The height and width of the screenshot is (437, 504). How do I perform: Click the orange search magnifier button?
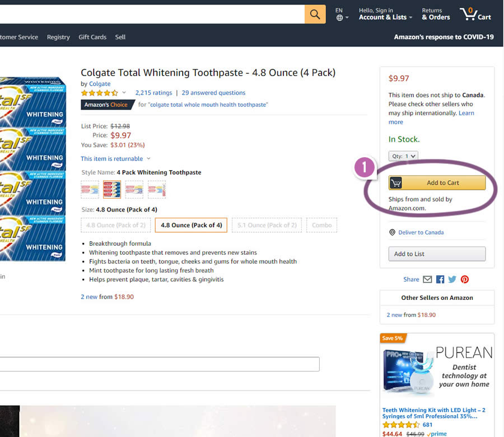pyautogui.click(x=315, y=15)
